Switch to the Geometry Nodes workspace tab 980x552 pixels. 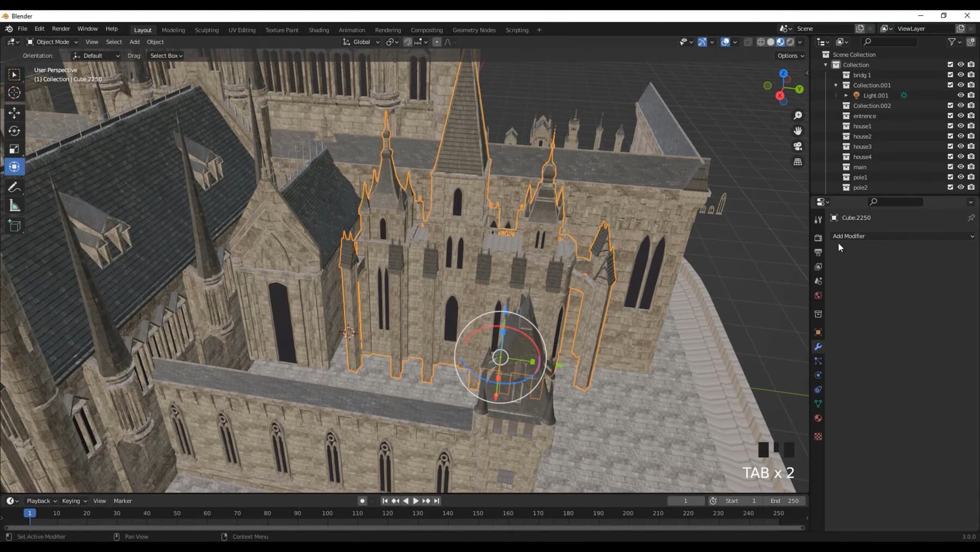[474, 30]
